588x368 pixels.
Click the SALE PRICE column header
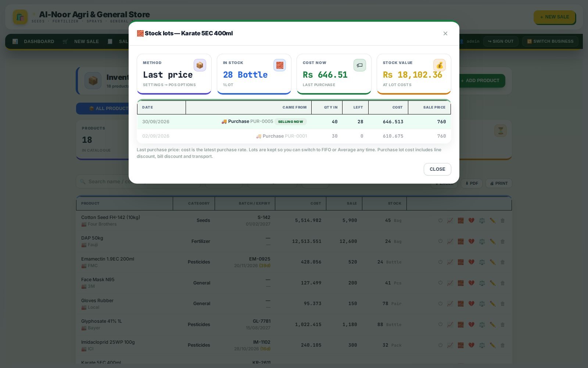pyautogui.click(x=429, y=107)
